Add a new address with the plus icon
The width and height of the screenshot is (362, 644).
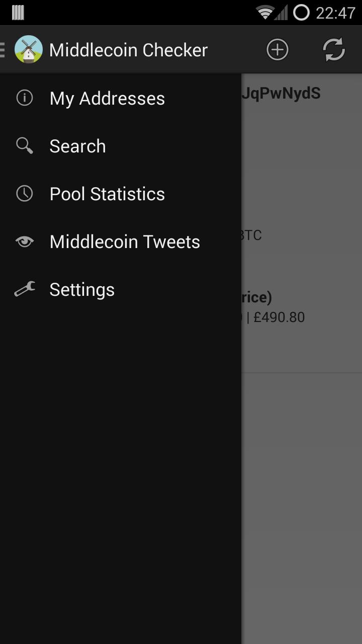point(277,49)
